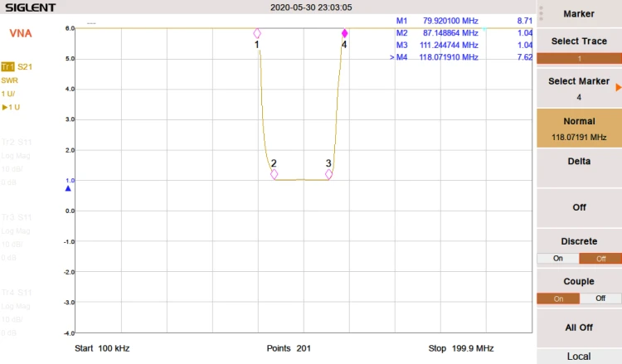Turn the marker Off
The image size is (622, 364).
point(579,208)
